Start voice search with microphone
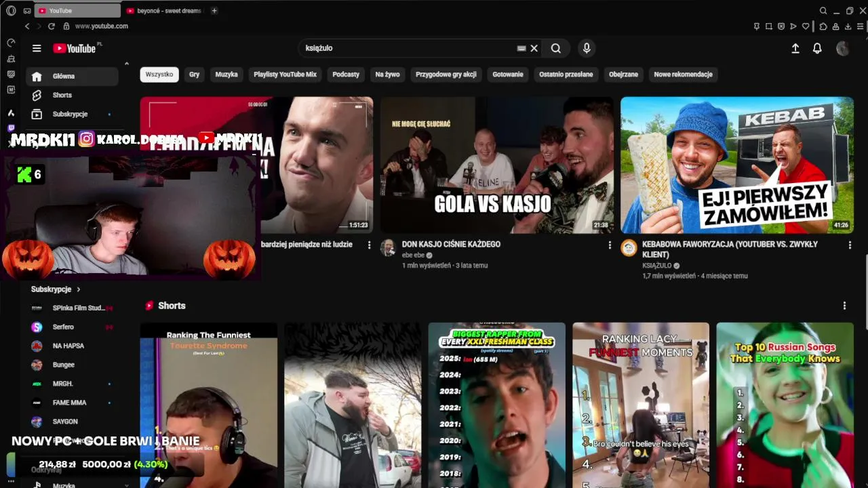 pyautogui.click(x=587, y=48)
